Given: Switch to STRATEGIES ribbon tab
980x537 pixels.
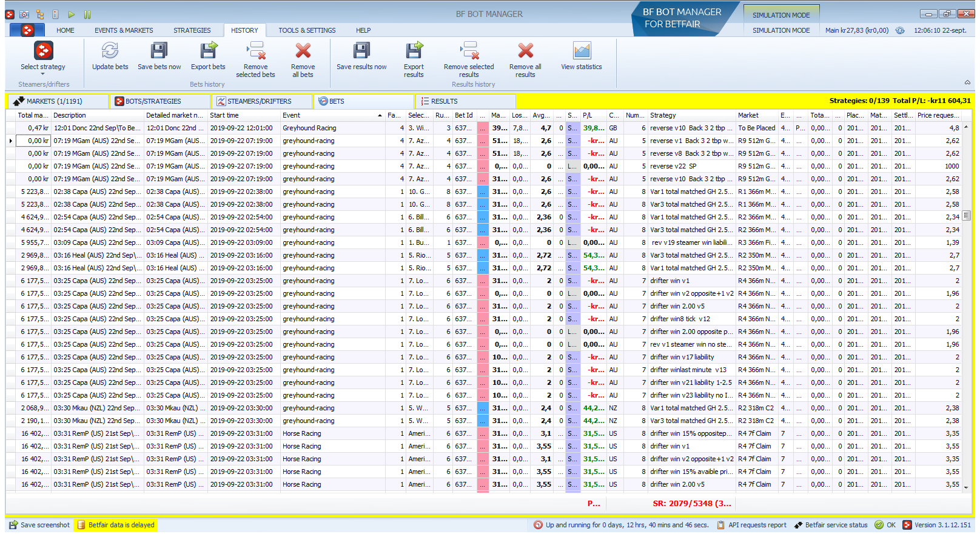Looking at the screenshot, I should pyautogui.click(x=192, y=30).
